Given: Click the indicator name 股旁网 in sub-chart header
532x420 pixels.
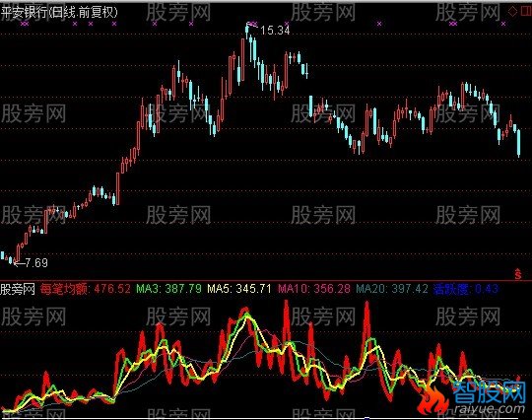Looking at the screenshot, I should (x=18, y=289).
